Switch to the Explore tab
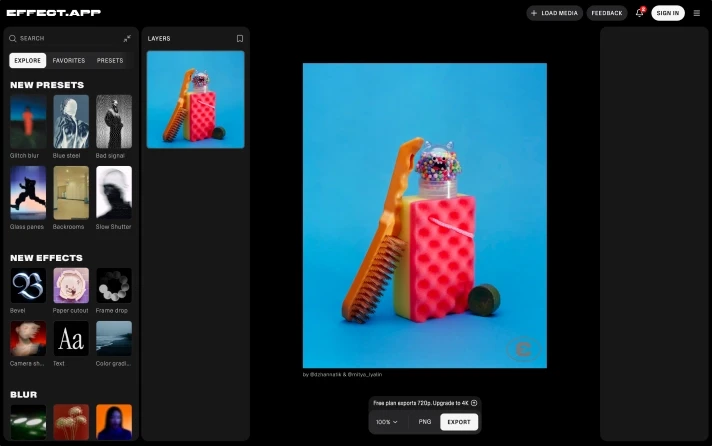This screenshot has height=446, width=712. click(28, 60)
